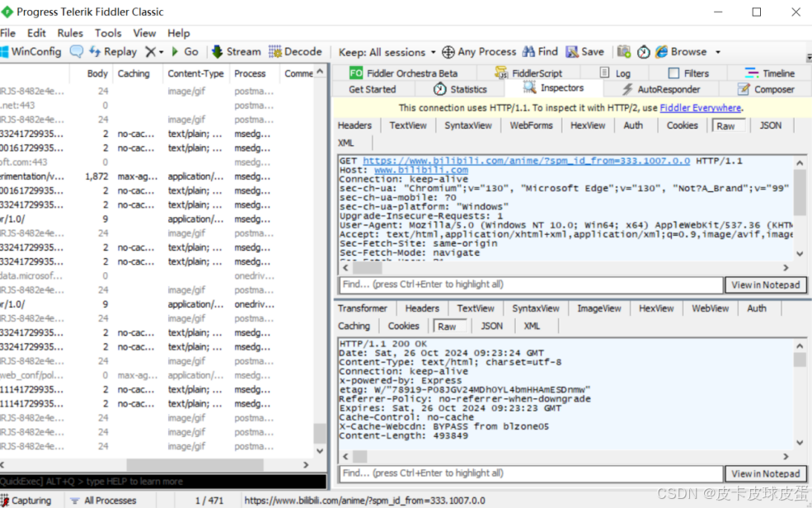Click the www.bilibili.com Host link
Image resolution: width=812 pixels, height=508 pixels.
click(x=421, y=170)
